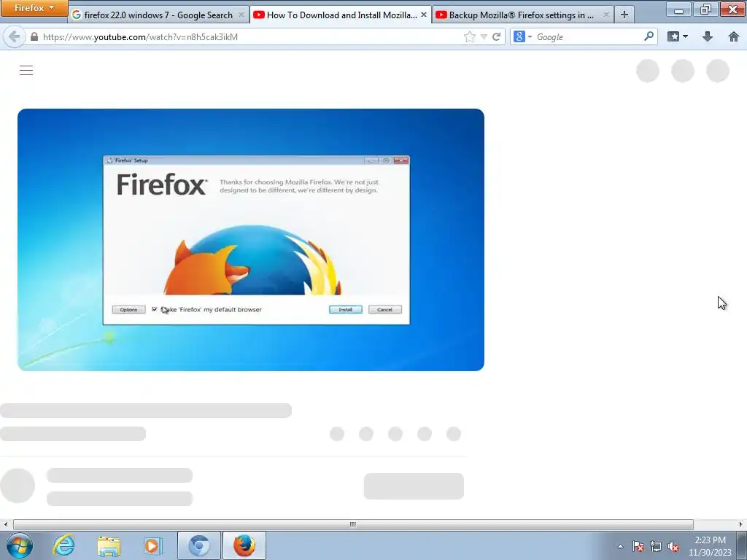
Task: Switch to the Google Search tab
Action: point(158,15)
